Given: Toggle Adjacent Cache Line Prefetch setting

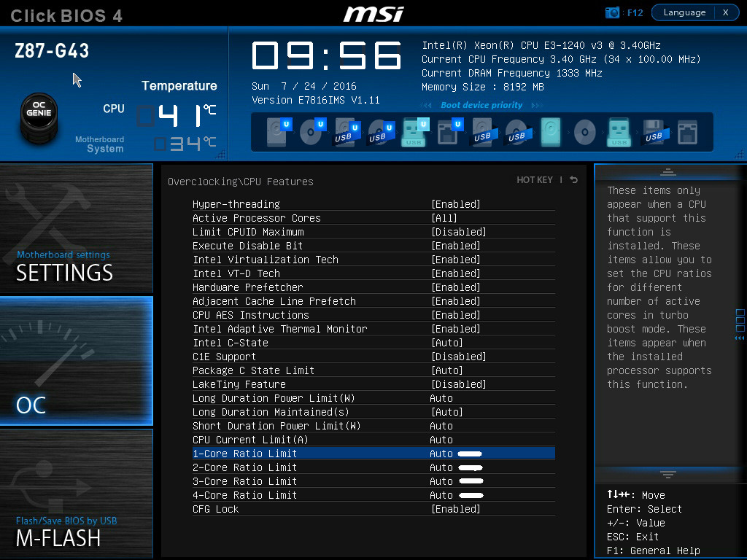Looking at the screenshot, I should 373,301.
